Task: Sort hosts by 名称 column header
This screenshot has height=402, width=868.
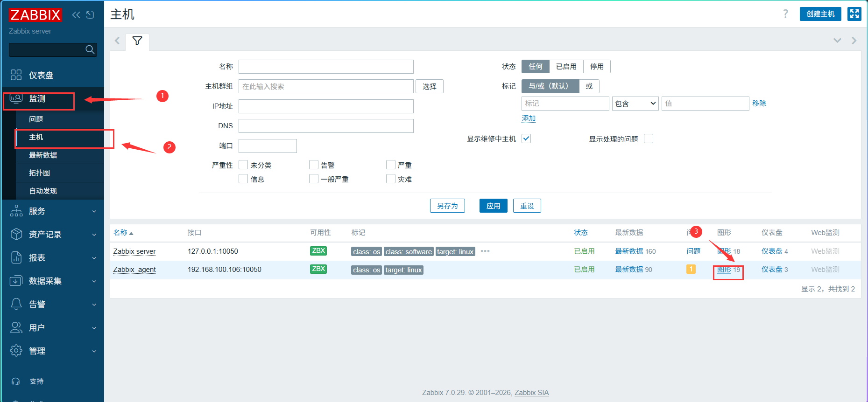Action: [123, 233]
